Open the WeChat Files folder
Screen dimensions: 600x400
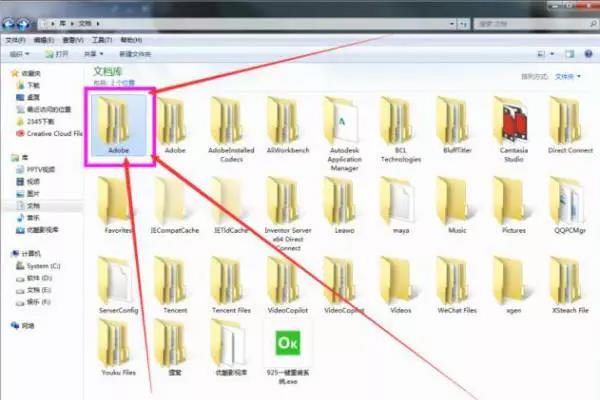(457, 286)
